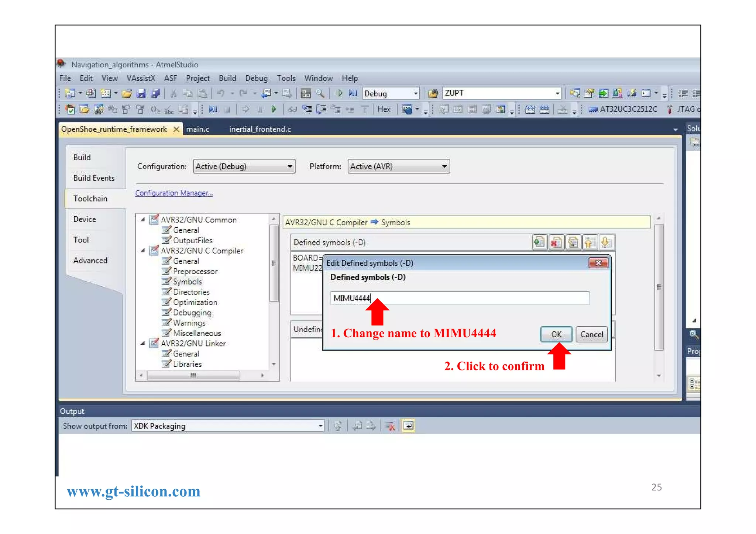Click the Find in Files icon
This screenshot has width=756, height=534.
pyautogui.click(x=433, y=93)
